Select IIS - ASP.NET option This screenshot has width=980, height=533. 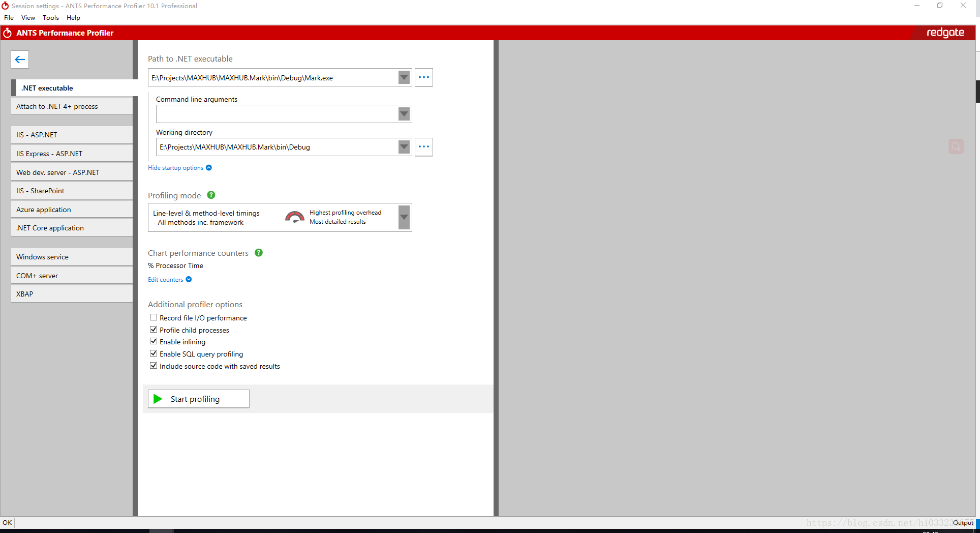coord(72,135)
